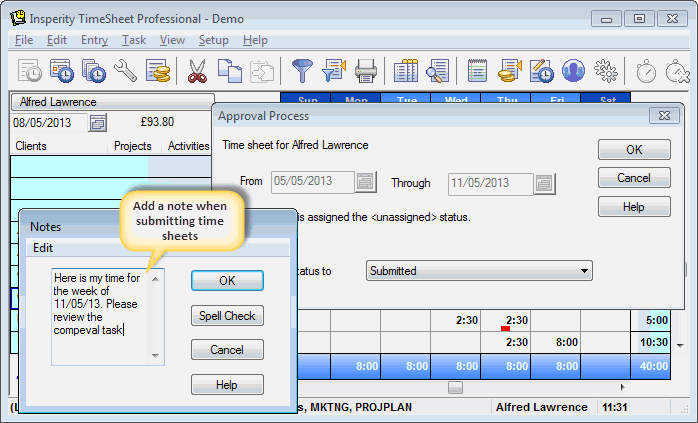The height and width of the screenshot is (423, 698).
Task: Click the Thursday 2:30 cell with red mark
Action: click(x=505, y=321)
